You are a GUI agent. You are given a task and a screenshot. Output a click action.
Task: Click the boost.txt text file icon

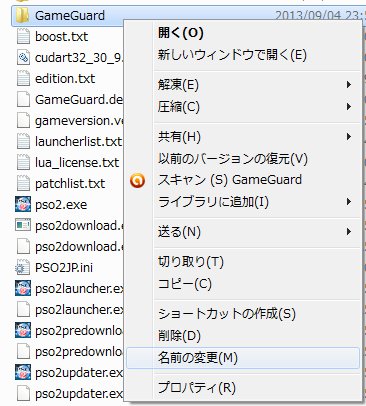pos(23,36)
